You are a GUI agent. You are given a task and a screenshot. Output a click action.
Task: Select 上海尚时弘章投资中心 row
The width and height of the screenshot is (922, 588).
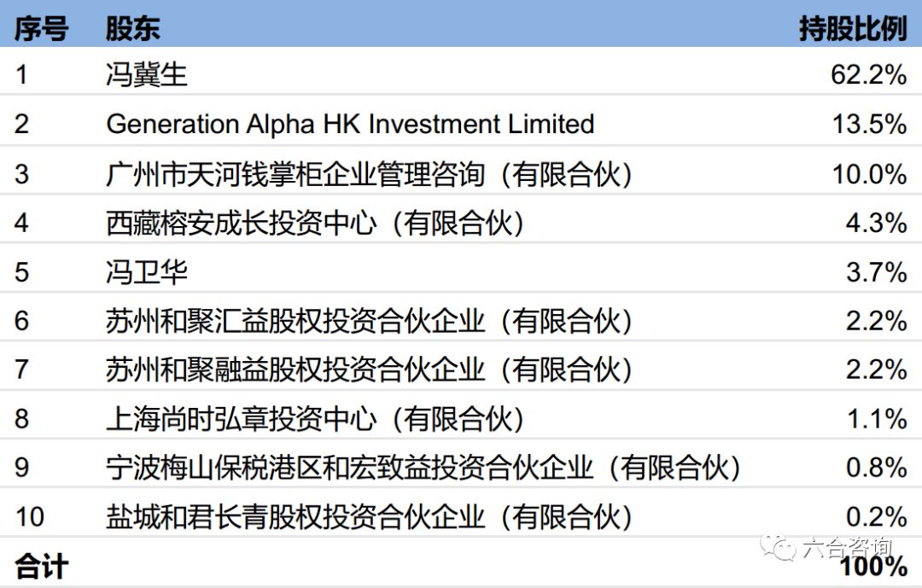coord(314,419)
